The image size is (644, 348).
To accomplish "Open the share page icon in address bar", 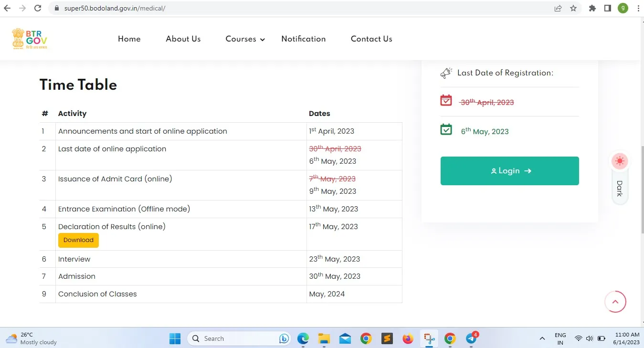I will (558, 8).
